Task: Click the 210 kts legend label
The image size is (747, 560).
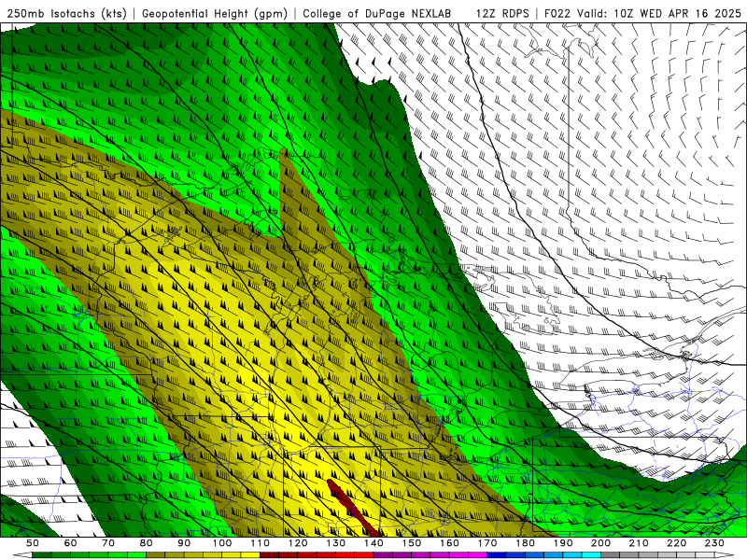Action: point(639,543)
